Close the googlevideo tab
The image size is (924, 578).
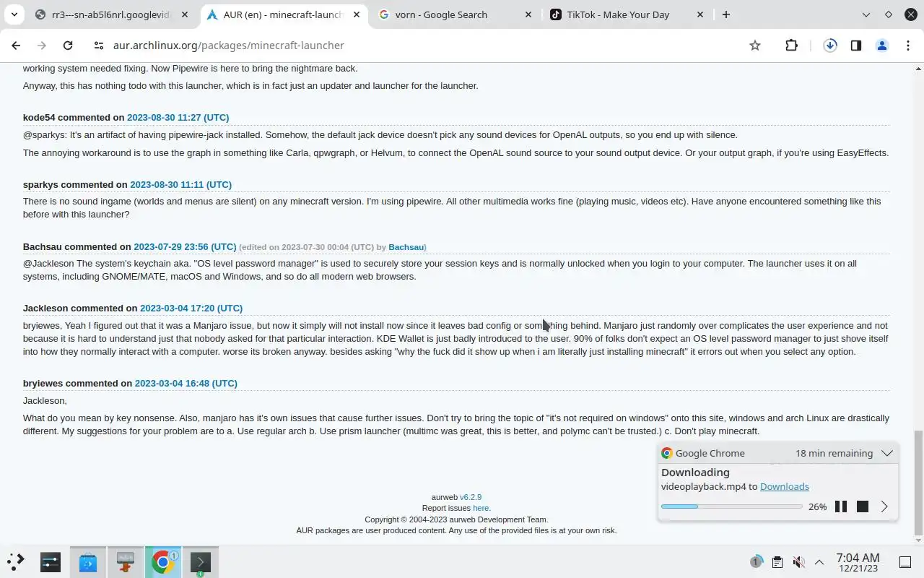coord(185,14)
